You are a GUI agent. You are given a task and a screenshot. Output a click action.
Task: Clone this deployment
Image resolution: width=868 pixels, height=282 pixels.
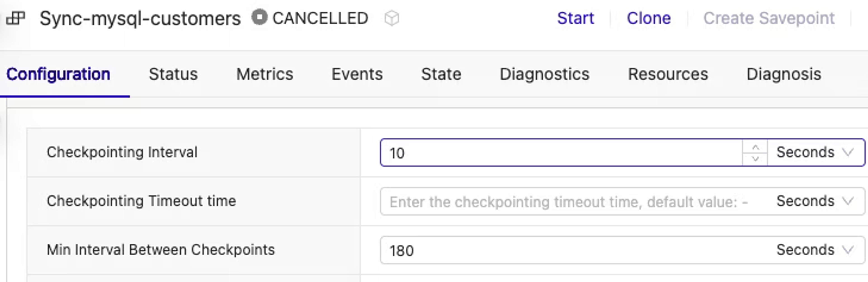pos(649,18)
